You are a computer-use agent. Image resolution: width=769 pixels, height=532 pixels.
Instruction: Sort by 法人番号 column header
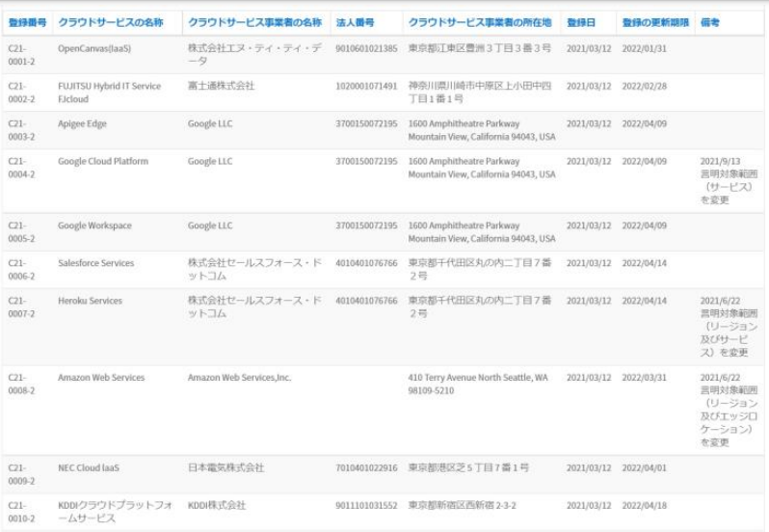355,22
